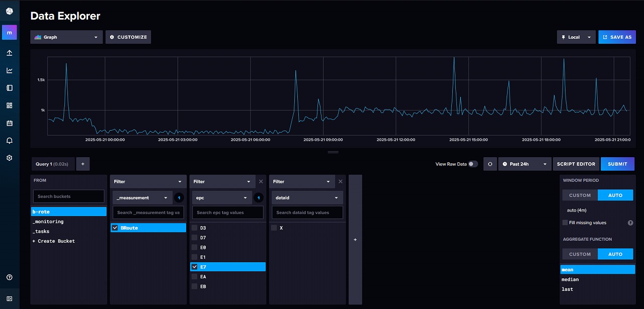This screenshot has width=644, height=309.
Task: Focus the Search buckets field
Action: click(69, 196)
